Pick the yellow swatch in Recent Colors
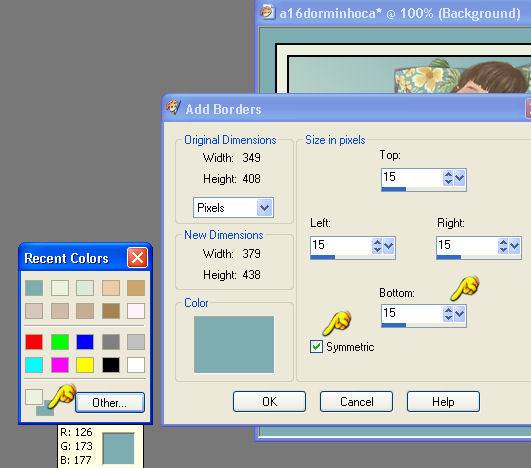Viewport: 531px width, 468px height. 85,365
